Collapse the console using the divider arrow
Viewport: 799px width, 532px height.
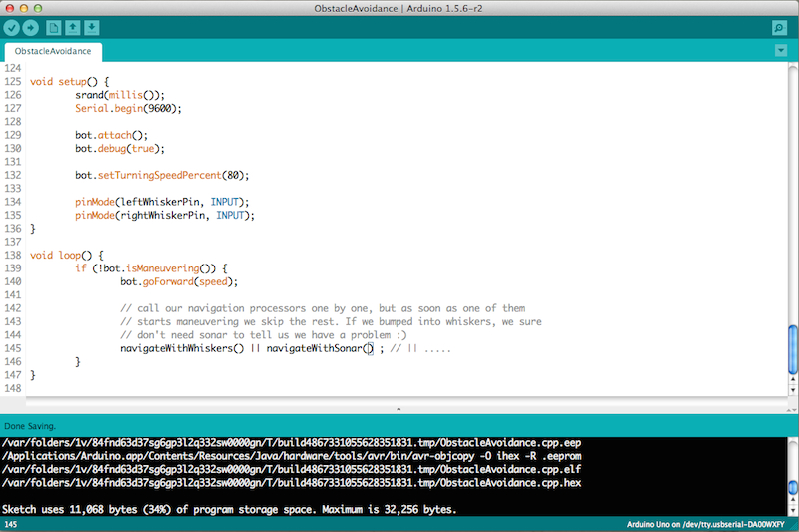pyautogui.click(x=399, y=409)
